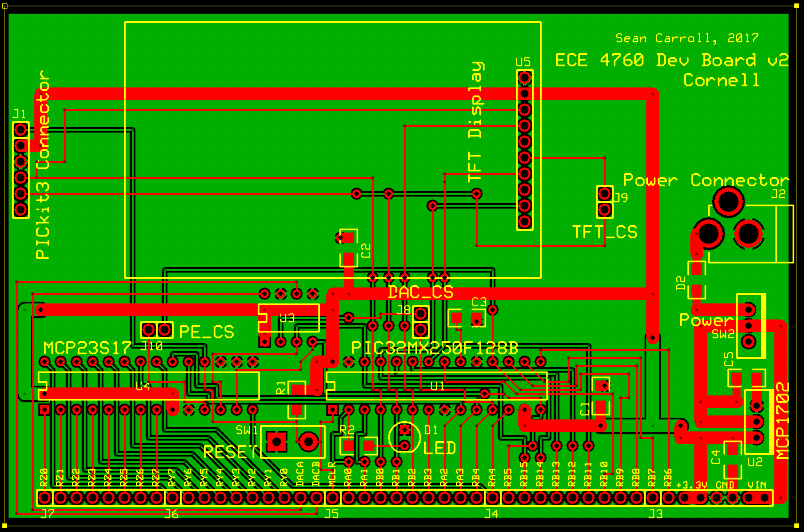Click the "ECE 4760 Dev Board v2" title text

pos(672,60)
